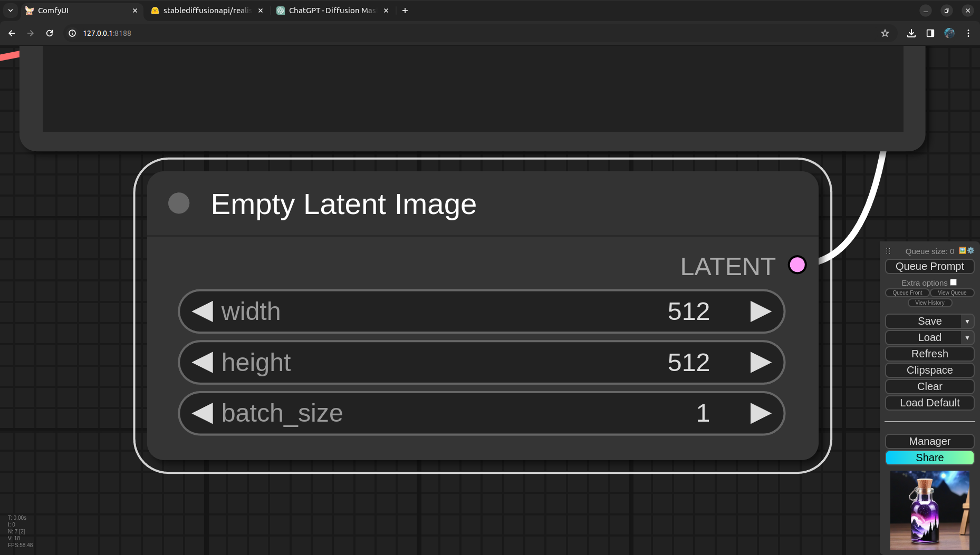
Task: Open the browser tab search chevron
Action: pos(11,11)
